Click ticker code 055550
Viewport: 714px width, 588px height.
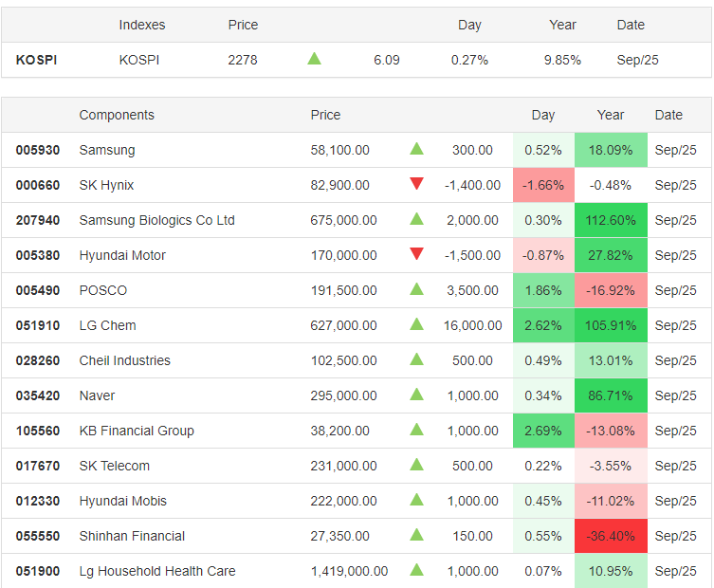coord(38,536)
